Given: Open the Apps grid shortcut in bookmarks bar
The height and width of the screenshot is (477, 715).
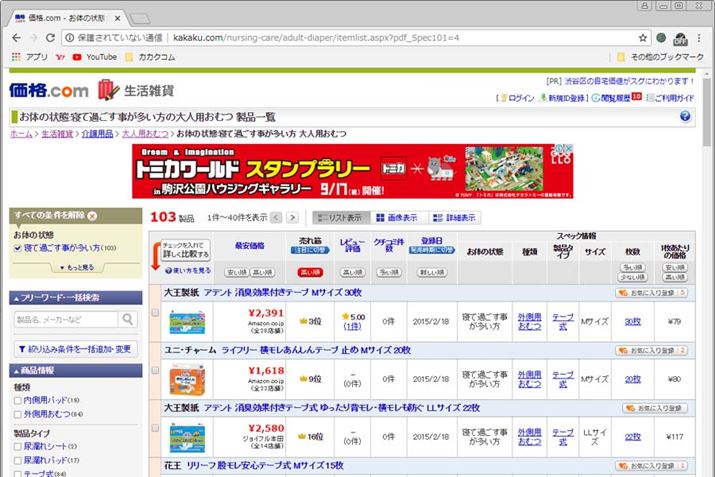Looking at the screenshot, I should [16, 57].
